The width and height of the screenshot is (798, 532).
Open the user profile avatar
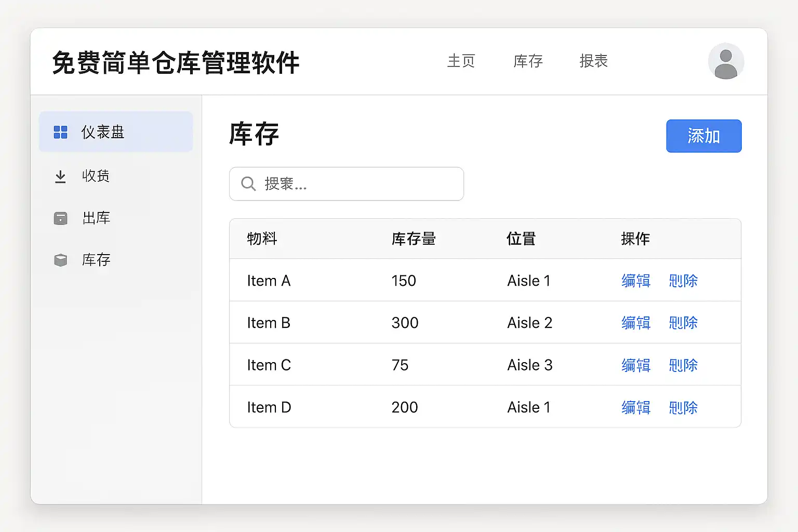726,61
